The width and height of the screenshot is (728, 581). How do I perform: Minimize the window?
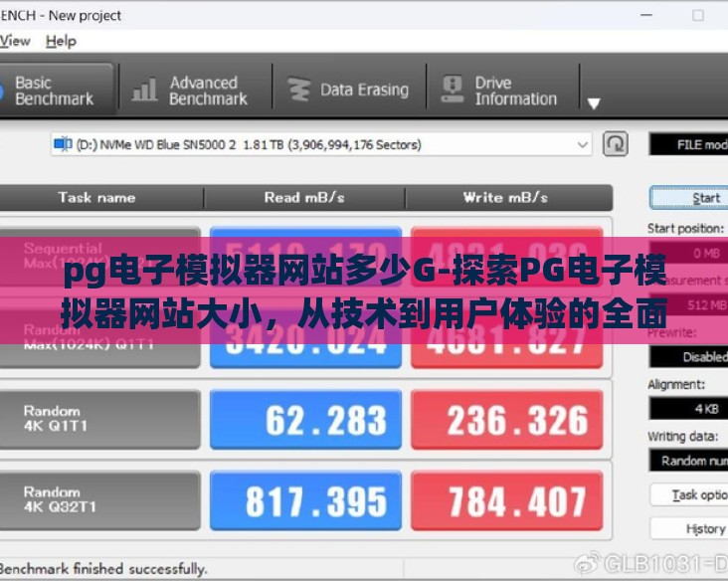(646, 15)
